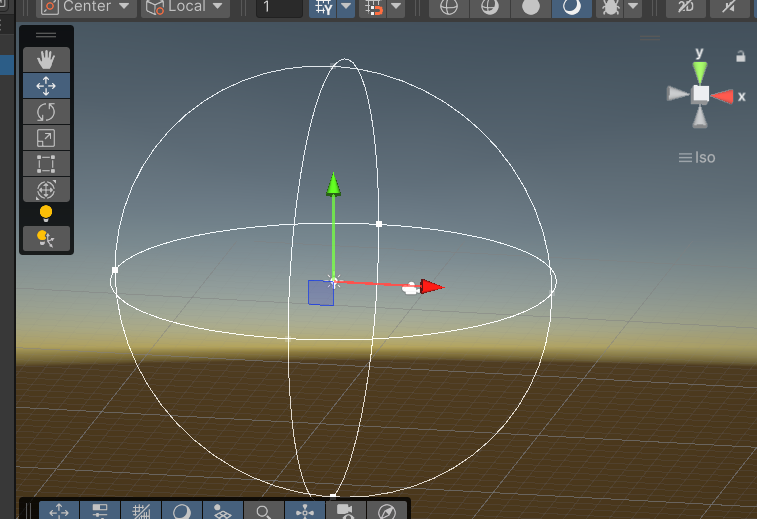757x519 pixels.
Task: Toggle scene lighting moon icon
Action: (x=571, y=8)
